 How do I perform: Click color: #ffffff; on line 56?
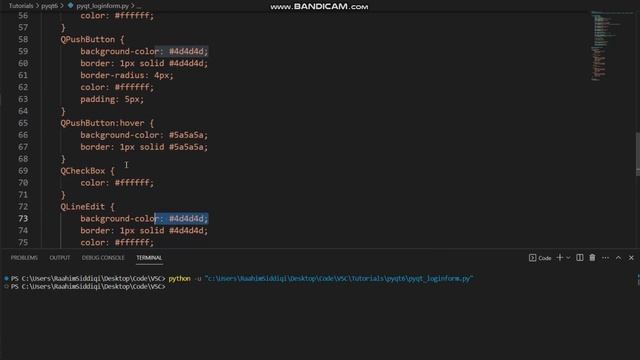tap(117, 16)
